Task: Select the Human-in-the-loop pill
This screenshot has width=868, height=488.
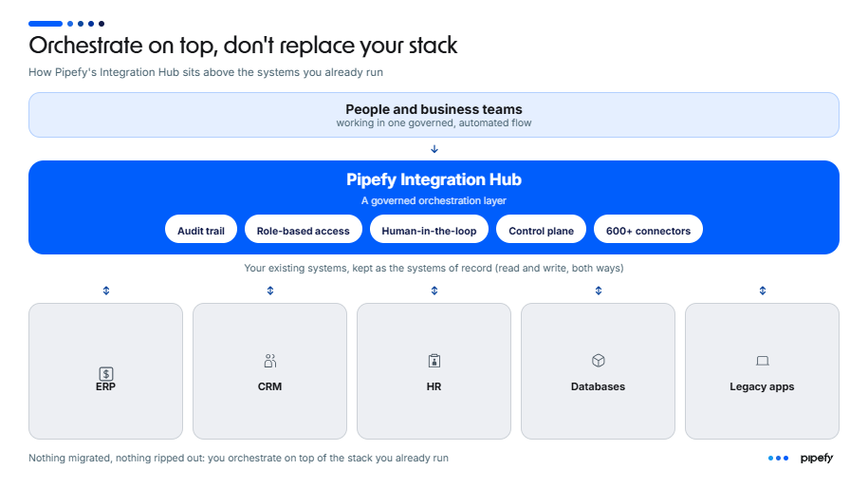Action: point(429,230)
